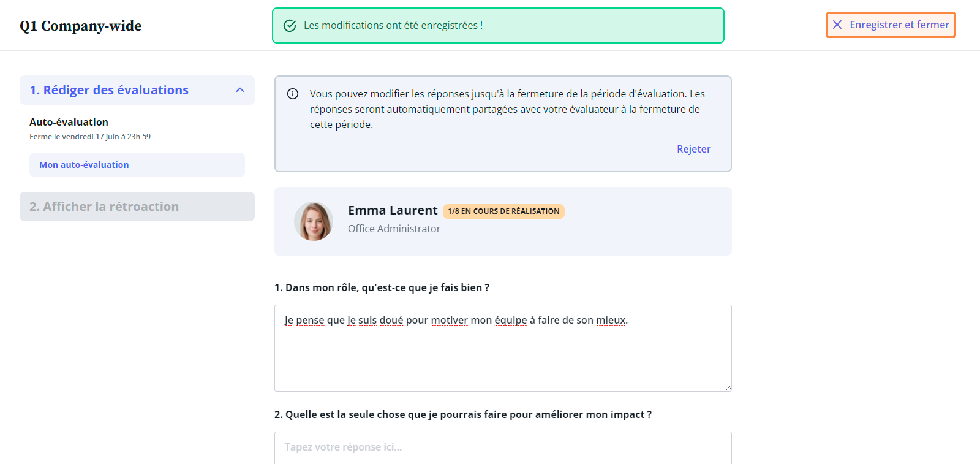Click Emma Laurent's profile photo
The height and width of the screenshot is (464, 980).
tap(314, 221)
